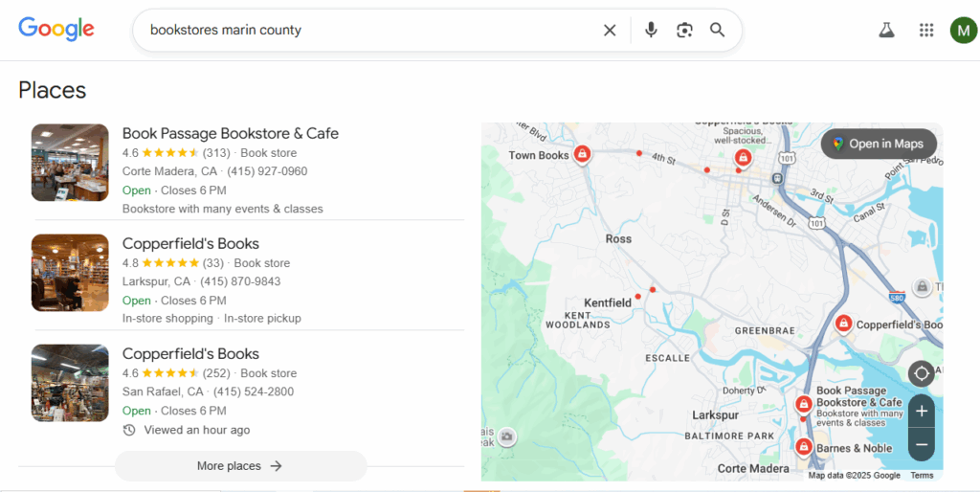The width and height of the screenshot is (980, 492).
Task: Open the Larkspur Copperfield's Books listing
Action: click(x=190, y=243)
